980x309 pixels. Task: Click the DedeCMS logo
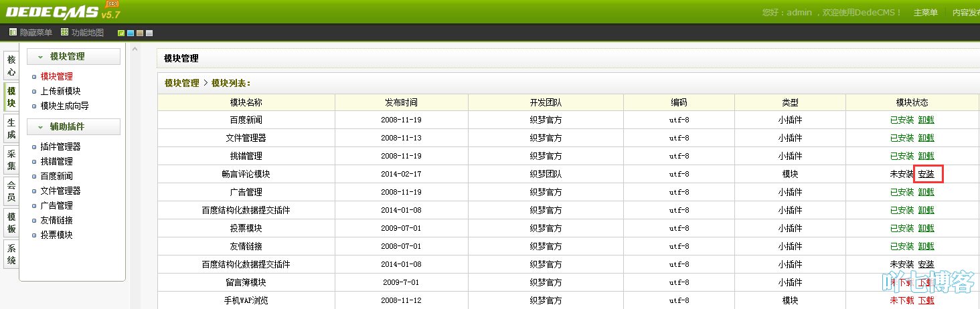coord(60,11)
